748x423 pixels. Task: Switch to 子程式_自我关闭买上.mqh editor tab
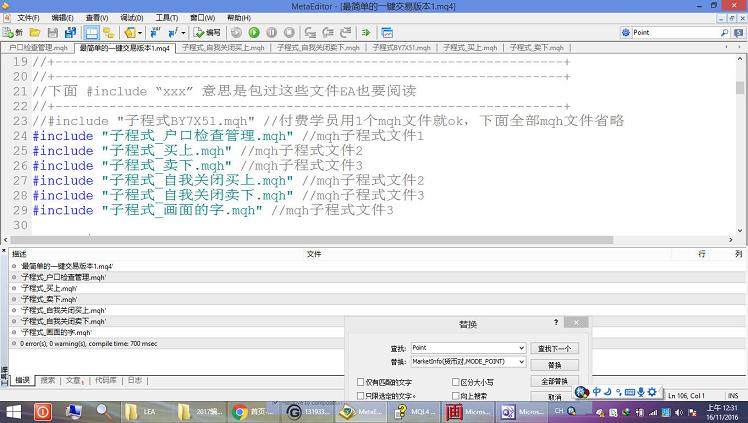pyautogui.click(x=223, y=48)
